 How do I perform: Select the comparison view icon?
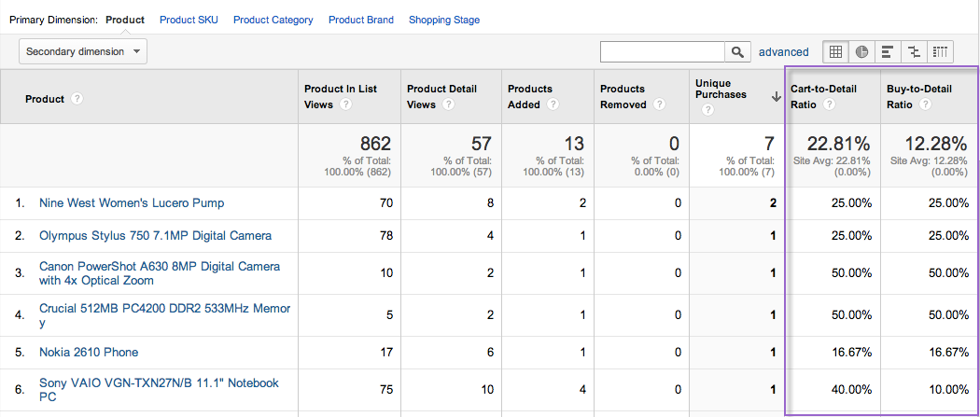(914, 52)
